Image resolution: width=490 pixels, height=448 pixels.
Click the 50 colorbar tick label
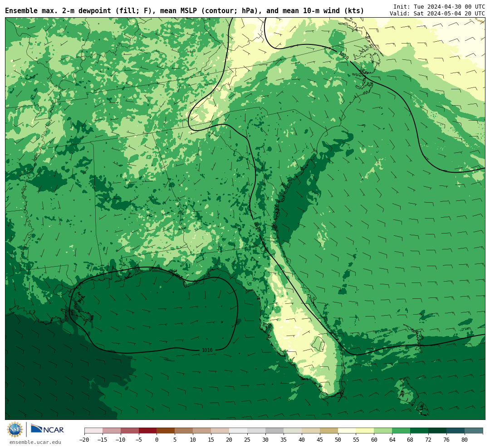[x=338, y=439]
